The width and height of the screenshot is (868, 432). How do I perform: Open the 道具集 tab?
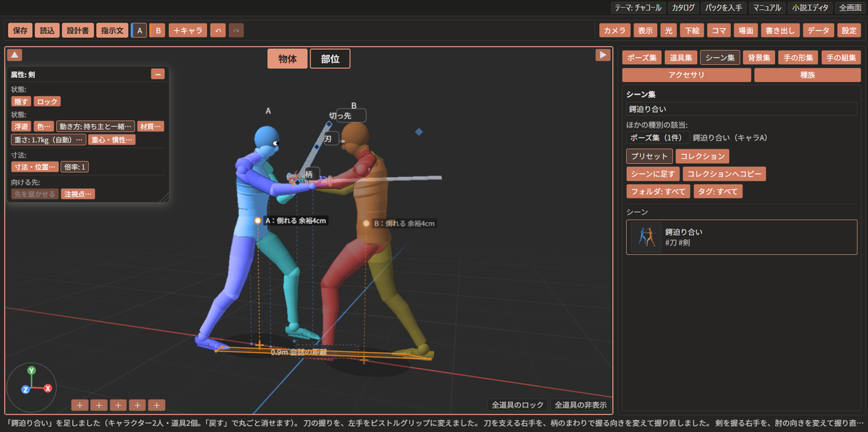[680, 58]
